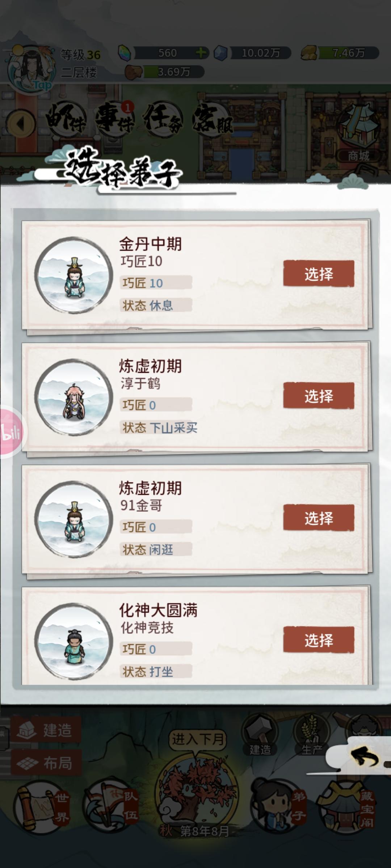
Task: Tap 淳于鹤's portrait thumbnail
Action: 74,397
